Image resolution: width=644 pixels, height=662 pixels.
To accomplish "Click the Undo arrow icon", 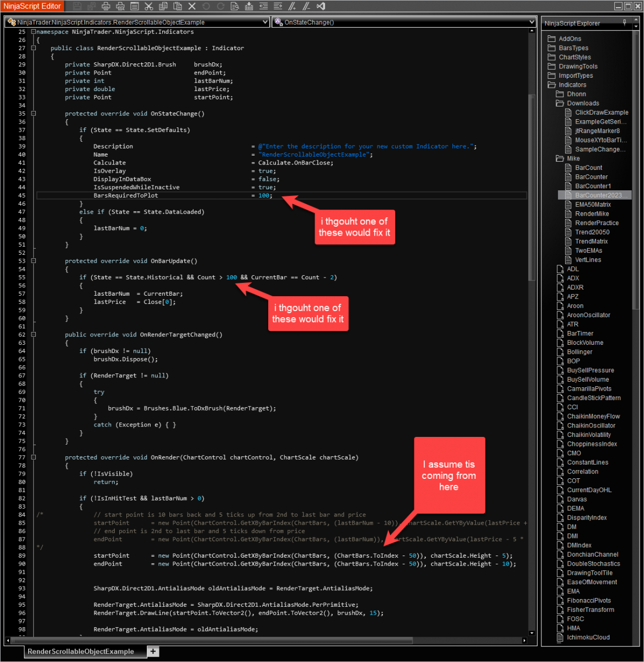I will (206, 6).
